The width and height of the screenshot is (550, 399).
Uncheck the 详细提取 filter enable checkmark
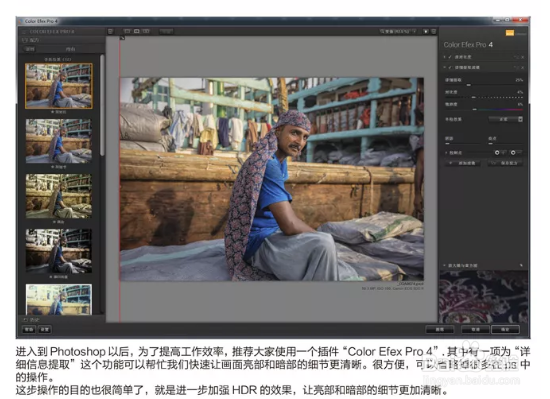[x=450, y=67]
